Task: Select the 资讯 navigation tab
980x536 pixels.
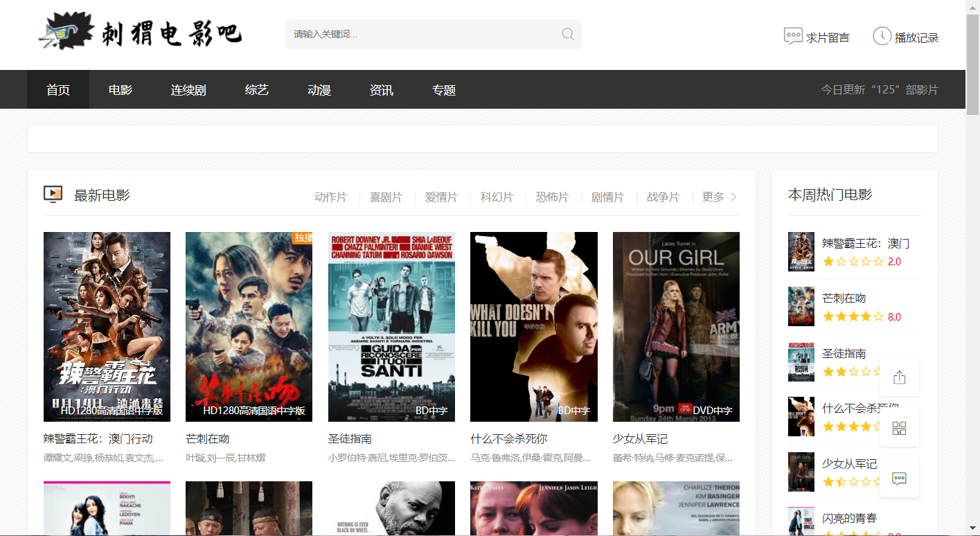Action: point(382,90)
